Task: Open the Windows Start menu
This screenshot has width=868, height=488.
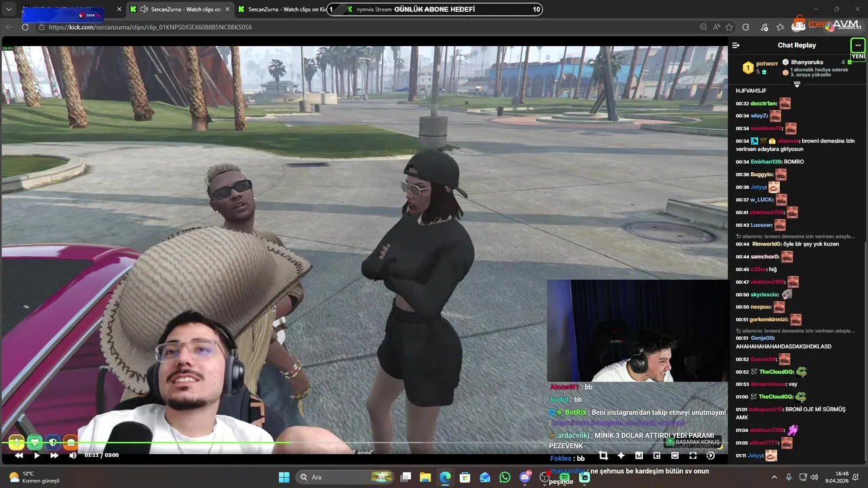Action: [284, 477]
